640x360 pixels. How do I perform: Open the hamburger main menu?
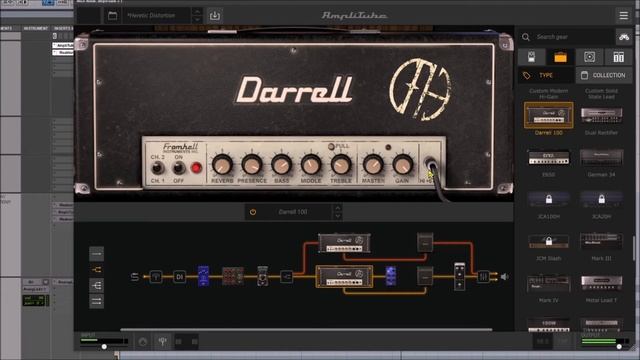[x=623, y=16]
